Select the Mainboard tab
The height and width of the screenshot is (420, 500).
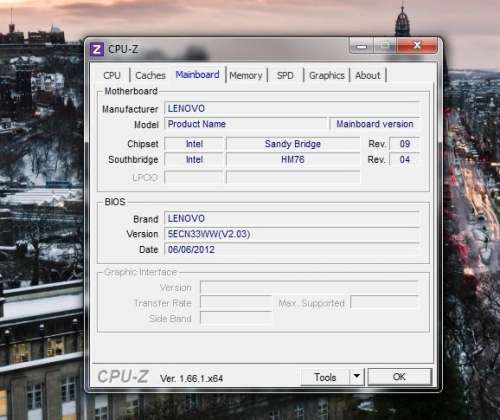[197, 75]
